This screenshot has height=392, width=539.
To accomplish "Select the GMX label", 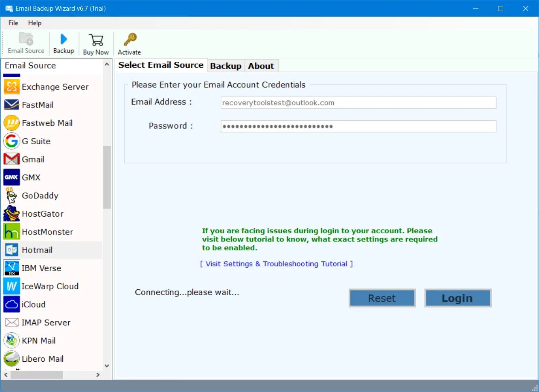I will [31, 177].
